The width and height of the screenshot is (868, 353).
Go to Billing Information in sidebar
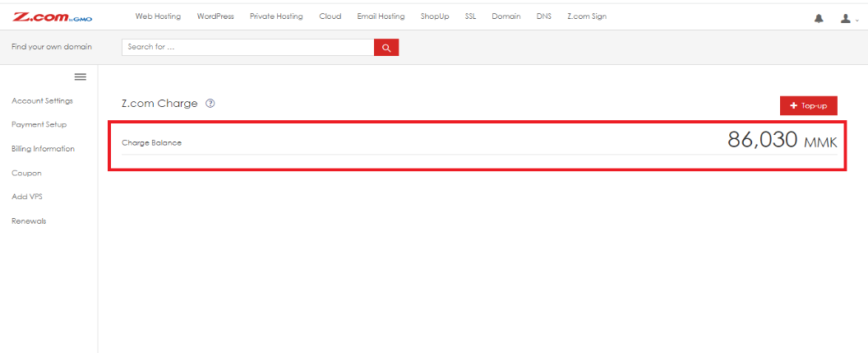(x=44, y=149)
